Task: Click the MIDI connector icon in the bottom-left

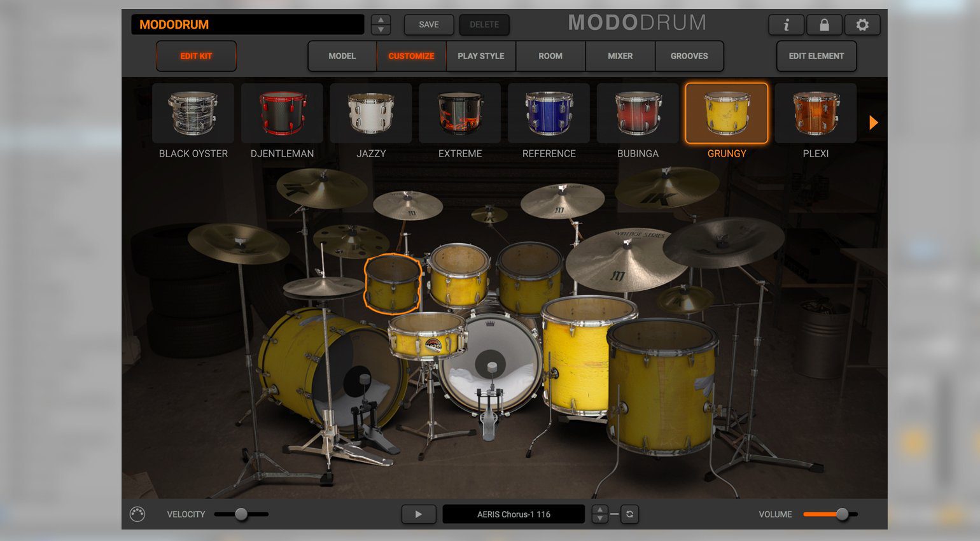Action: pos(139,514)
